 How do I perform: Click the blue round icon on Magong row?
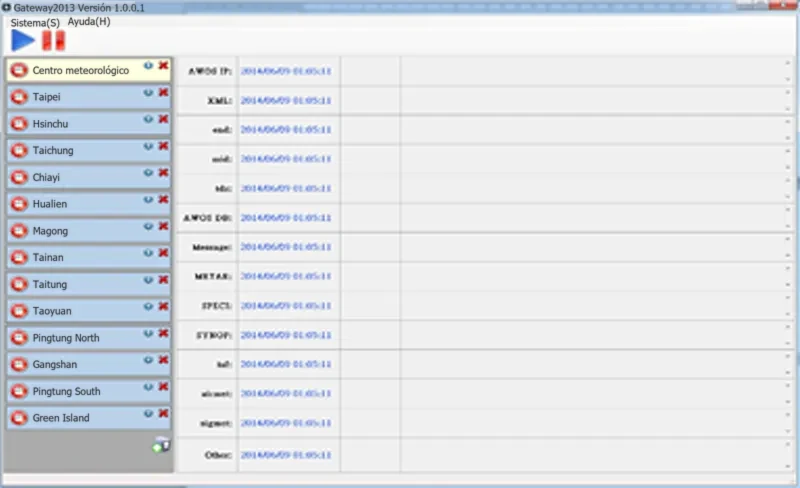click(148, 226)
